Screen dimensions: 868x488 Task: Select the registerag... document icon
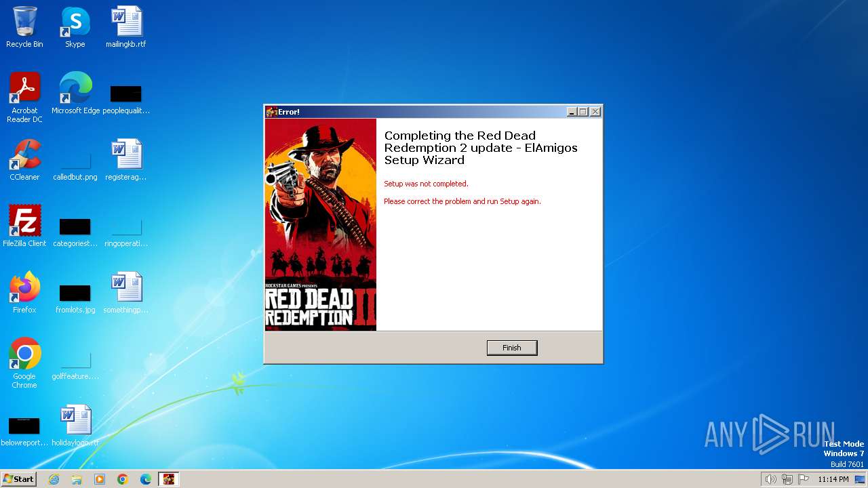pos(126,160)
